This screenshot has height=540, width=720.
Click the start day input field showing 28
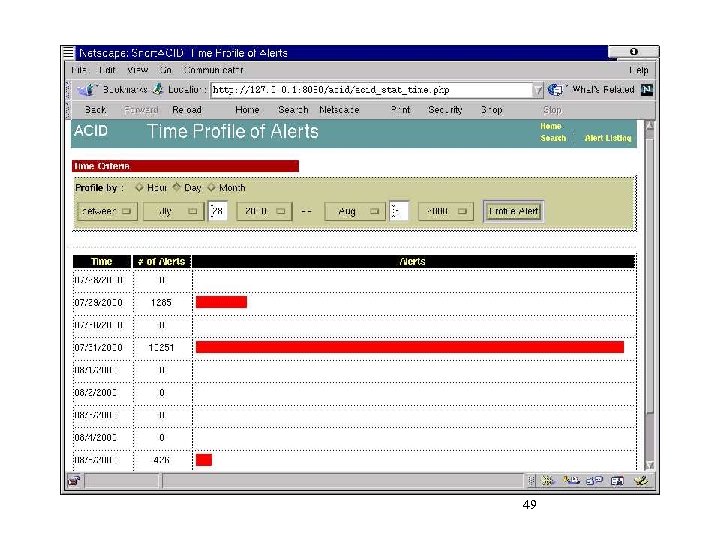pyautogui.click(x=218, y=211)
